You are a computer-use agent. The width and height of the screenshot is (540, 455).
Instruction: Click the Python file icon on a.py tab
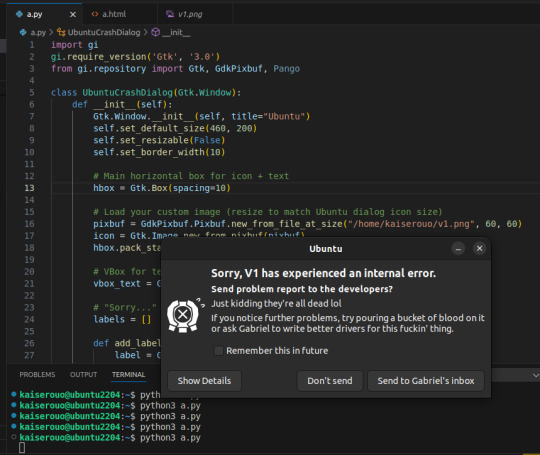20,14
